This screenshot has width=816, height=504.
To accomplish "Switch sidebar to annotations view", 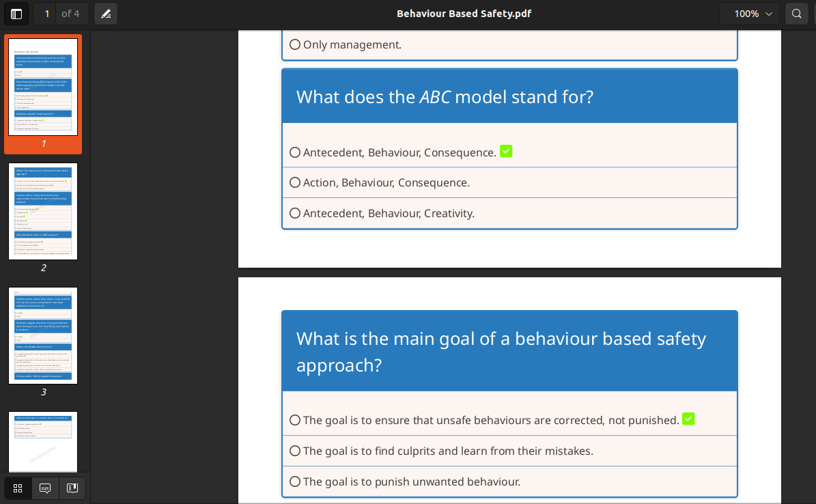I will (45, 488).
